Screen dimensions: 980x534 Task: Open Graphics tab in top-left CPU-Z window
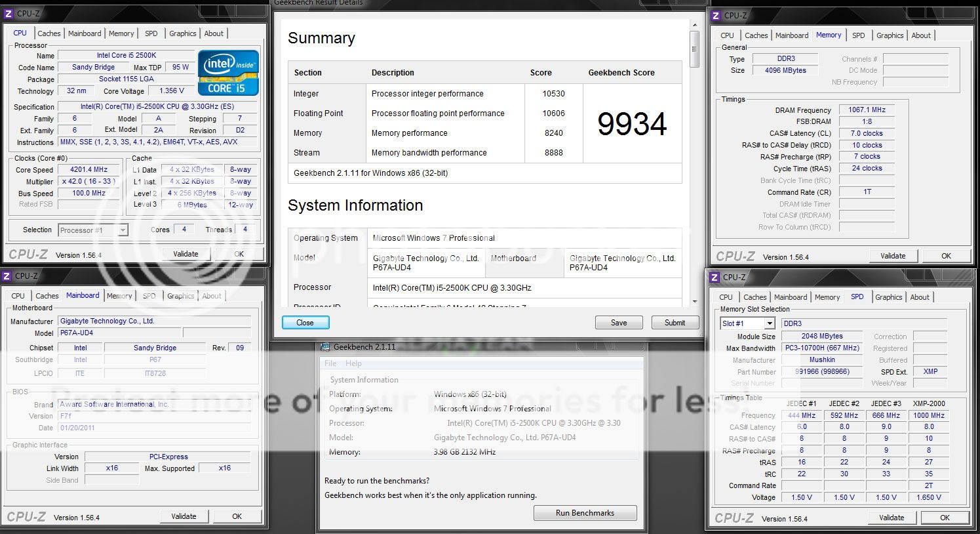tap(182, 33)
